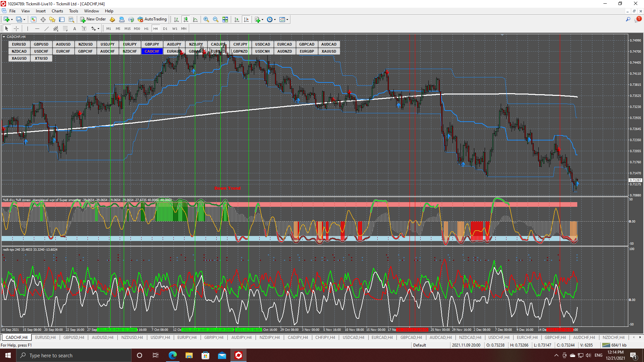The image size is (644, 362).
Task: Open the indicators list dropdown arrow
Action: [262, 19]
